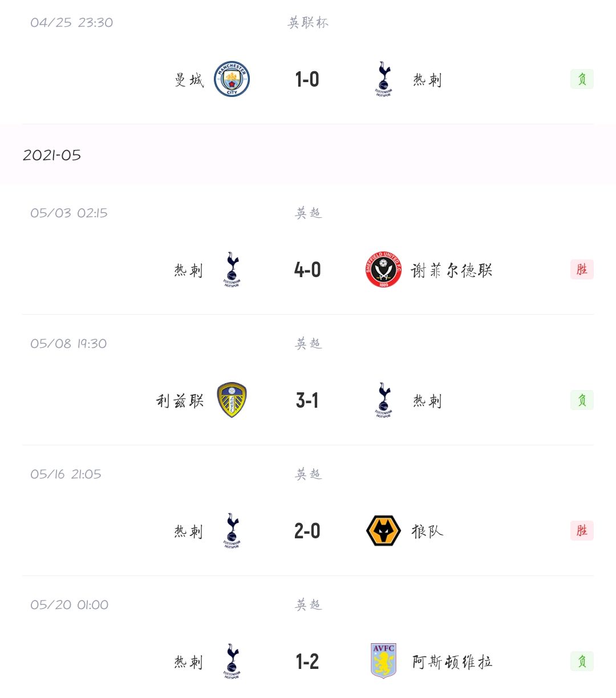Click the Aston Villa AVFC crest
The width and height of the screenshot is (616, 698).
click(x=383, y=662)
